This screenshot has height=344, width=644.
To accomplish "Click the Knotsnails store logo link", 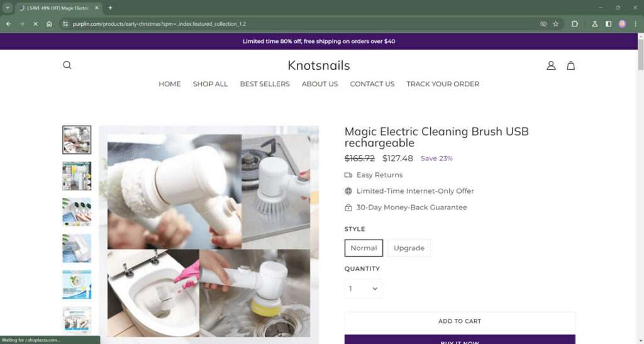I will coord(319,65).
